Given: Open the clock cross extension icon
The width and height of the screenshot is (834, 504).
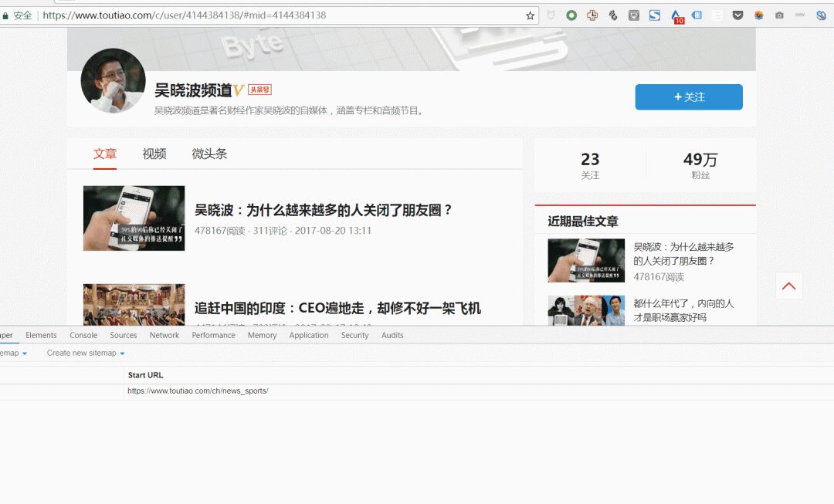Looking at the screenshot, I should (592, 15).
